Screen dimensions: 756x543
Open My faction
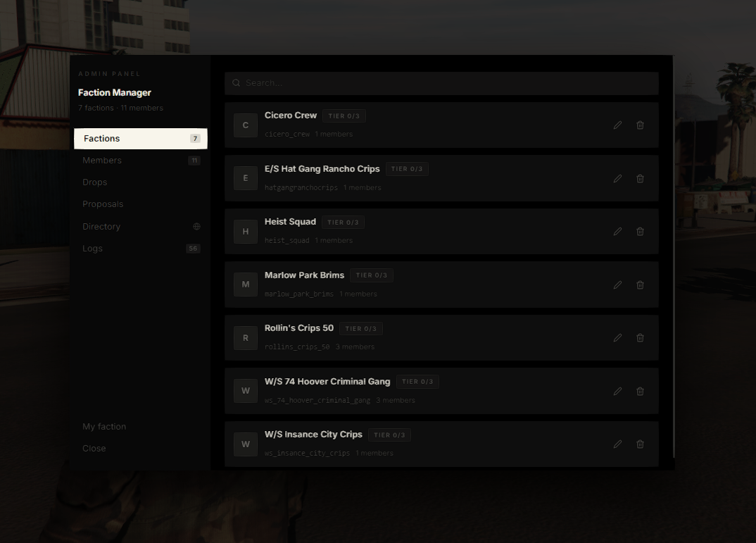[x=141, y=427]
